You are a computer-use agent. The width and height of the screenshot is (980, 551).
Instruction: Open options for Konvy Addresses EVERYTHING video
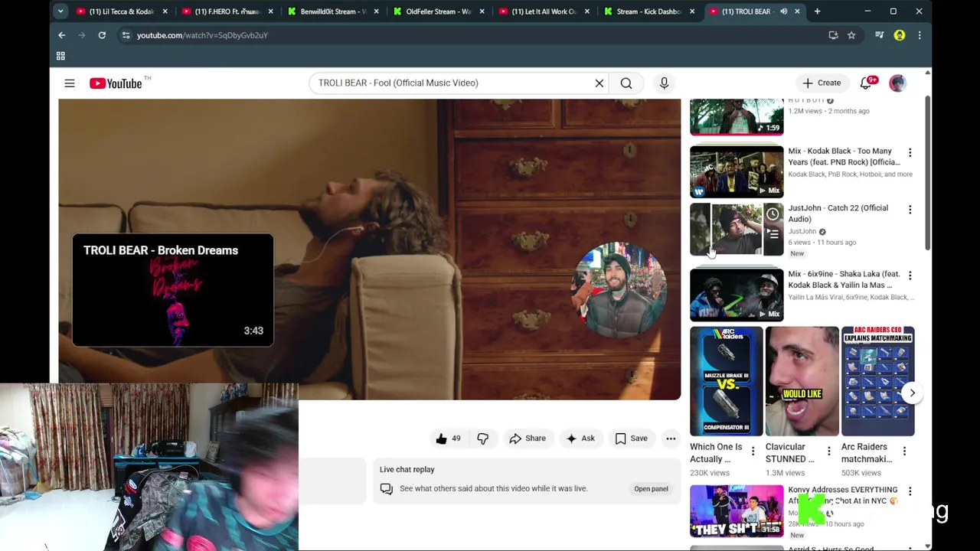click(x=910, y=491)
